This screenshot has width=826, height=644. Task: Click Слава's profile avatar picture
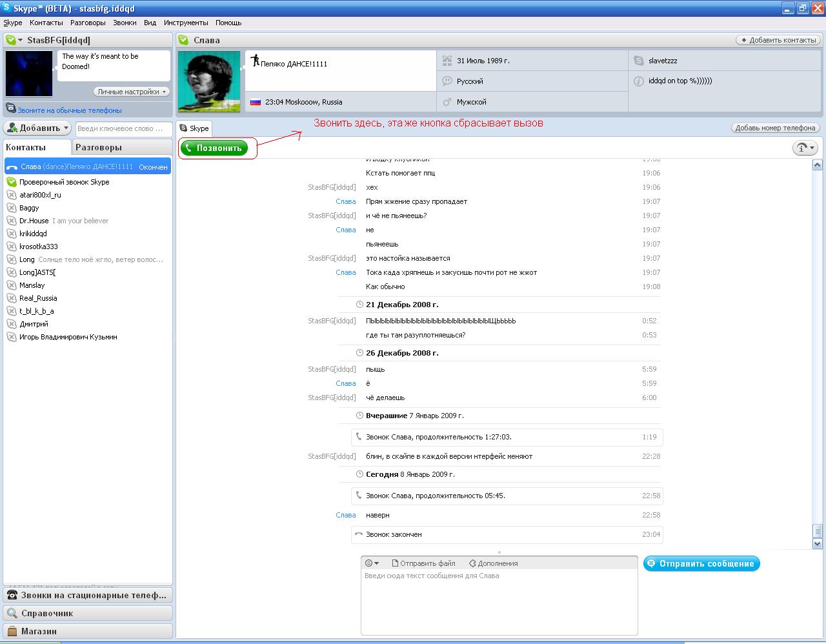(x=209, y=81)
